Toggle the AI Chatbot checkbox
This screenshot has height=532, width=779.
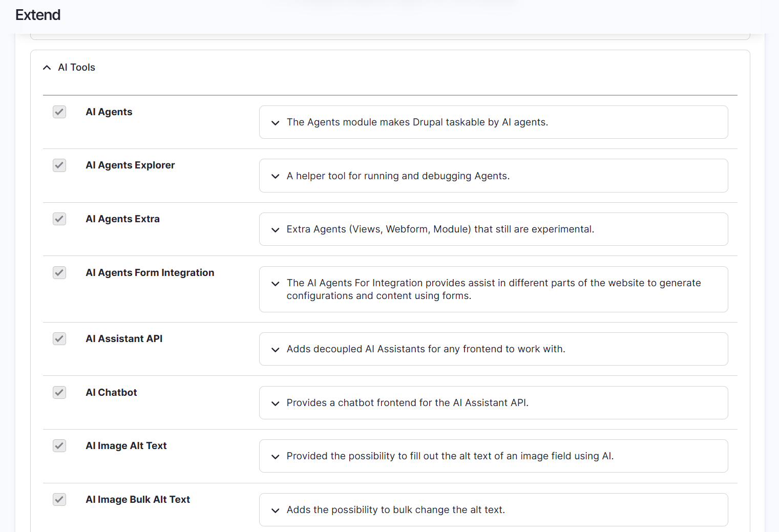[59, 392]
